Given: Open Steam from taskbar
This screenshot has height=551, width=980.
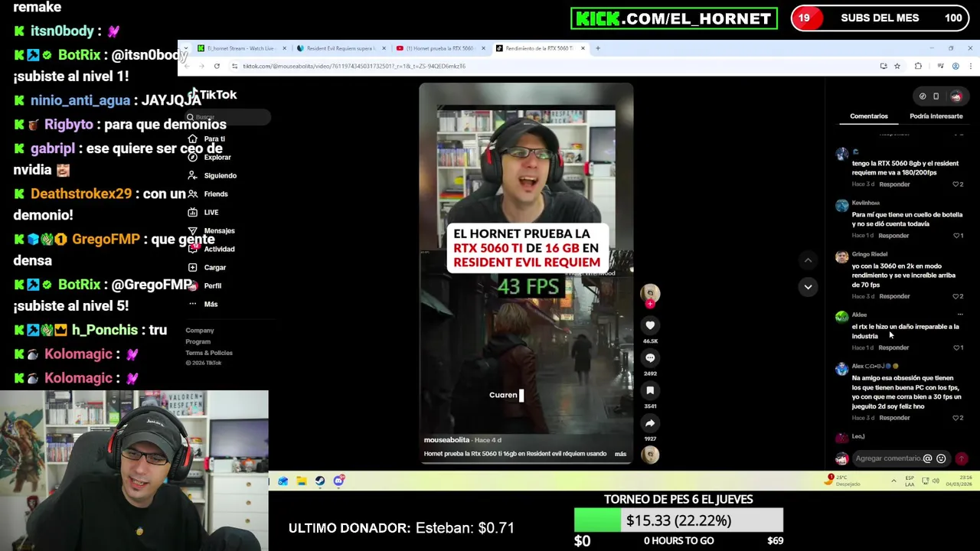Looking at the screenshot, I should [320, 481].
